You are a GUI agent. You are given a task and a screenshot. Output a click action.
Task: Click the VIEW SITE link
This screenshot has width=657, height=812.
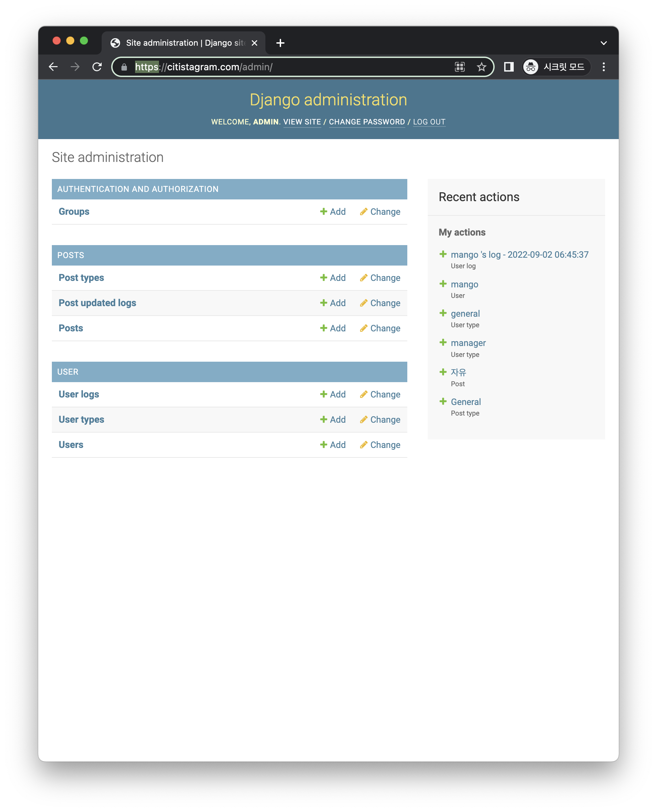tap(302, 122)
